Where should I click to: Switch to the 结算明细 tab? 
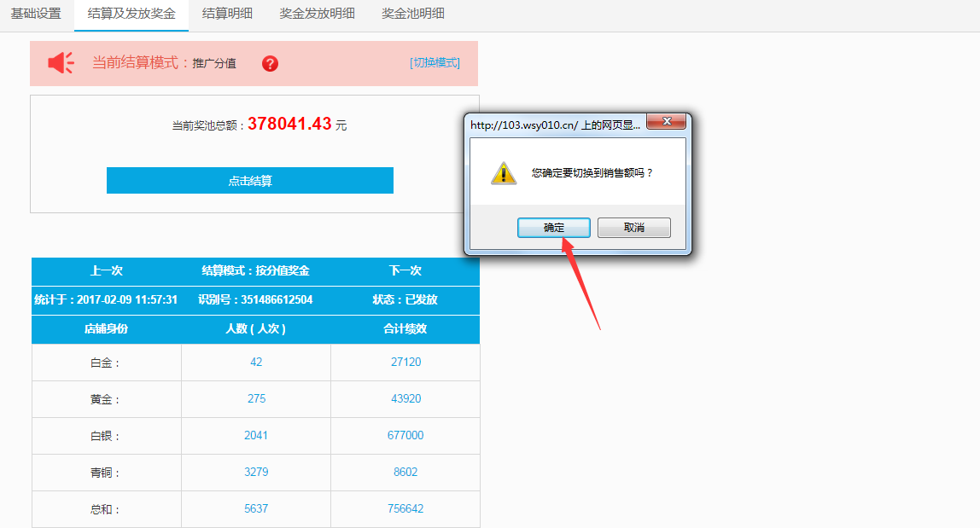pos(227,14)
